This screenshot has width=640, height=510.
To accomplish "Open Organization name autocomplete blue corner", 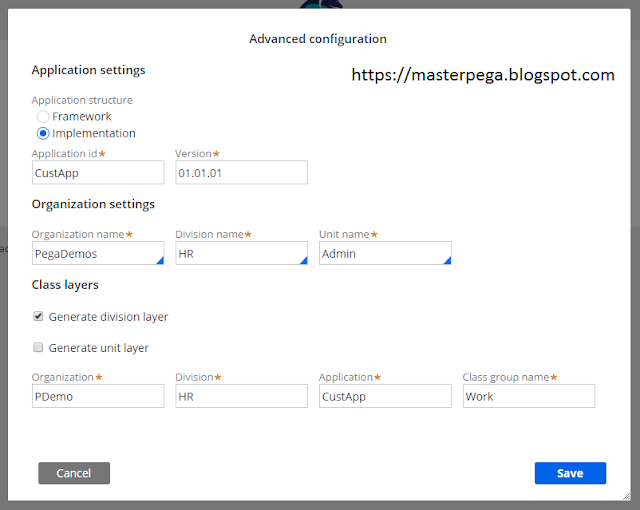I will (160, 260).
